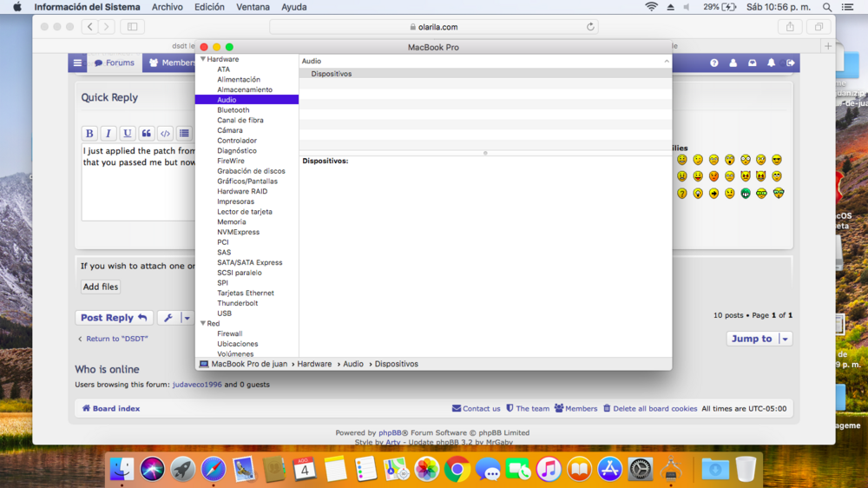Insert a quote using the quotation mark icon
This screenshot has height=488, width=868.
pyautogui.click(x=147, y=134)
